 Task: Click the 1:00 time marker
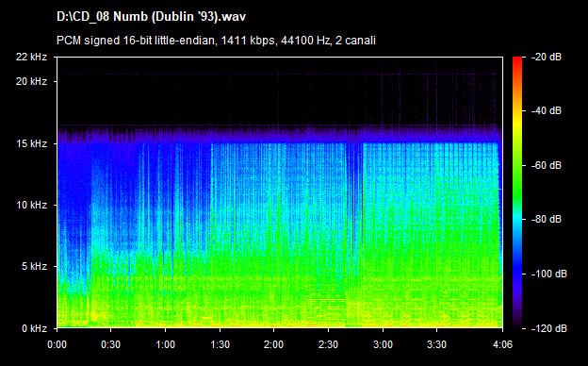(166, 344)
